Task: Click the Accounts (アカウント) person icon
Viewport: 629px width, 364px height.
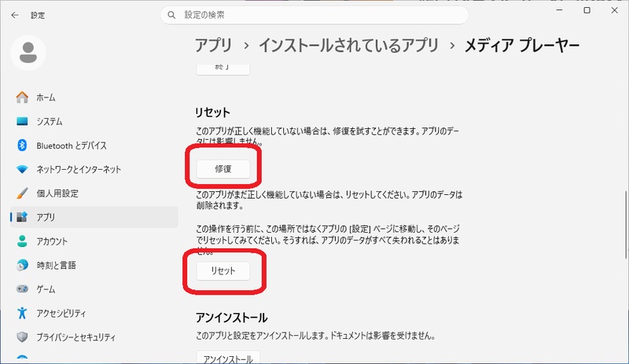Action: tap(22, 241)
